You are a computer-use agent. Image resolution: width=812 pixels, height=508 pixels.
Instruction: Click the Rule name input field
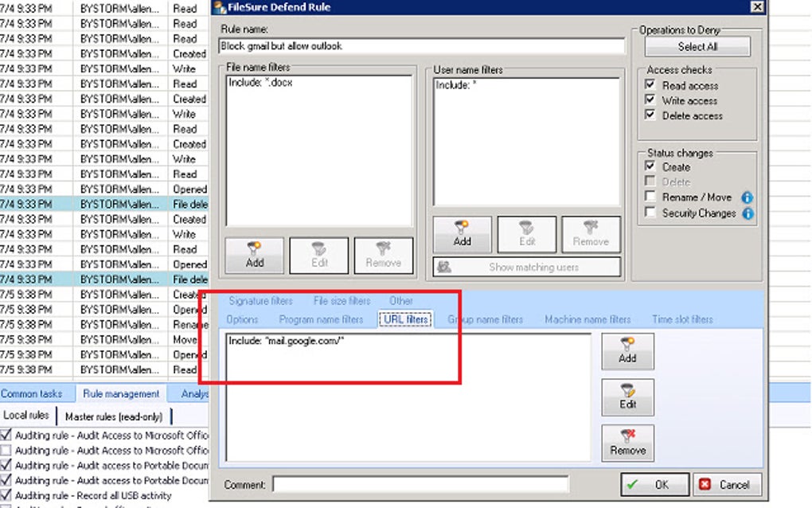tap(422, 46)
